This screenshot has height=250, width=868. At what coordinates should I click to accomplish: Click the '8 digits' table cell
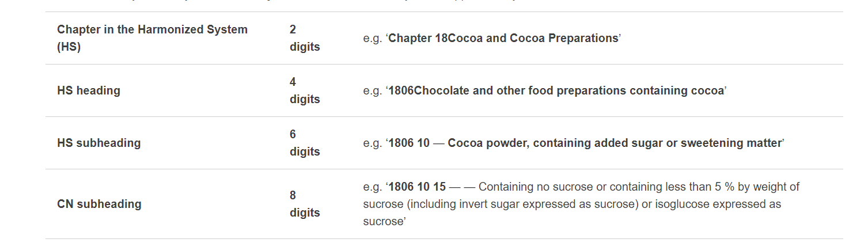(304, 204)
